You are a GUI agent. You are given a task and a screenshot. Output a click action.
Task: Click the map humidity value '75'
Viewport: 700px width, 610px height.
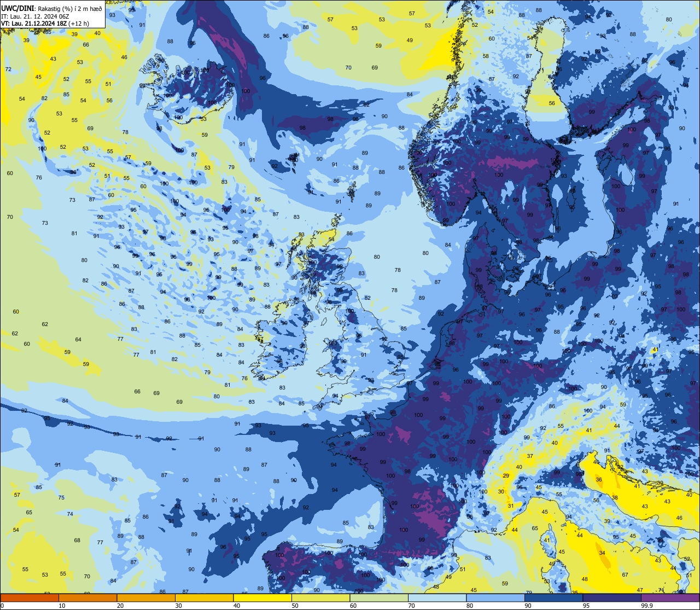61,498
